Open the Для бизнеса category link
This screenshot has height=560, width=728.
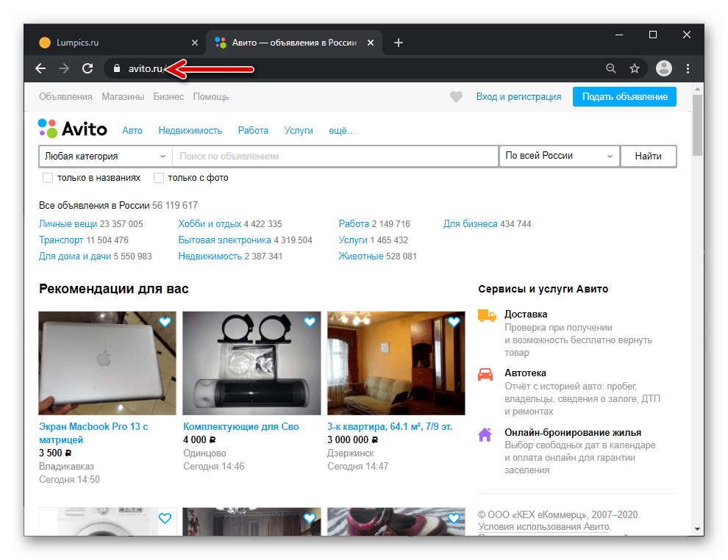pos(471,224)
